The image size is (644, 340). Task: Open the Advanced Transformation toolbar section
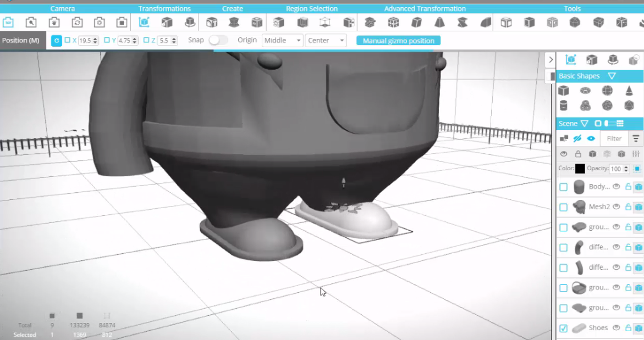point(425,9)
